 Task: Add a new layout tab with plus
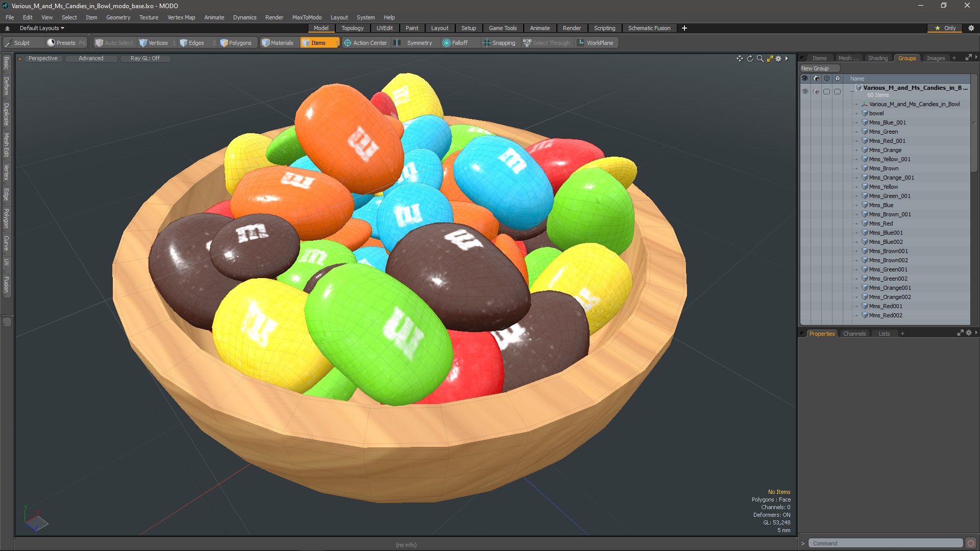pos(684,28)
